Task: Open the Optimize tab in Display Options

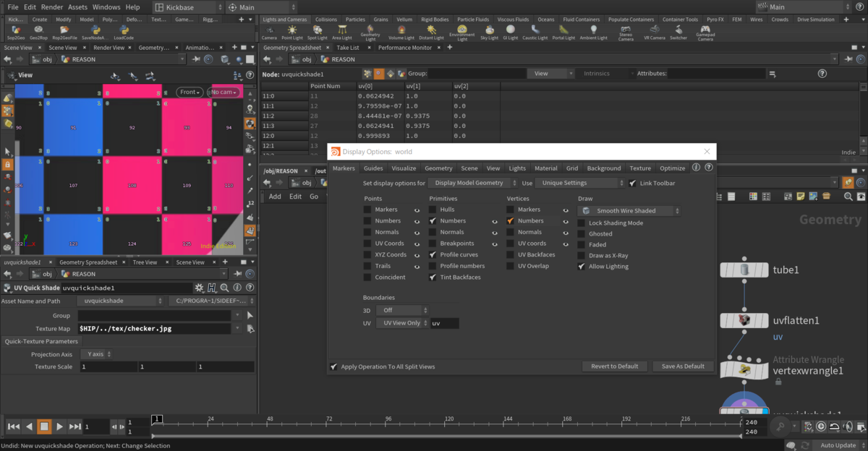Action: pos(672,168)
